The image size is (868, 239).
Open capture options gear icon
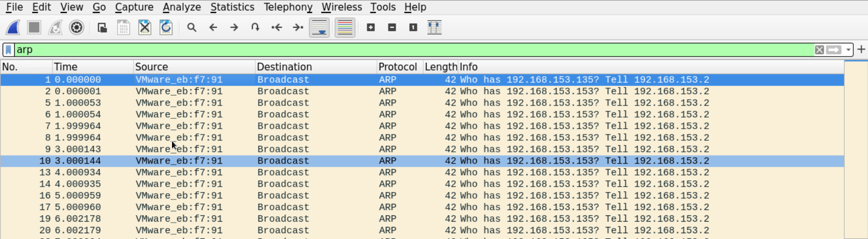pyautogui.click(x=77, y=27)
